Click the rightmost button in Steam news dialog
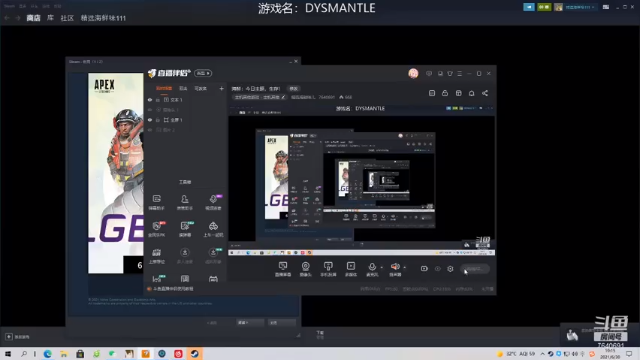 [x=281, y=322]
